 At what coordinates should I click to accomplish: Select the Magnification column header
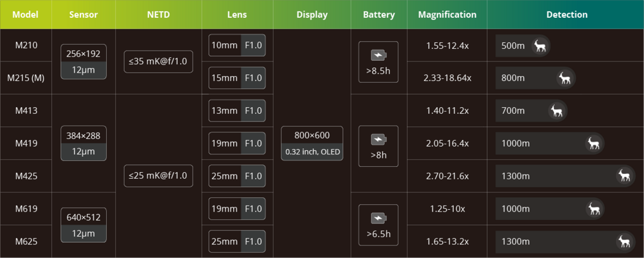coord(447,14)
